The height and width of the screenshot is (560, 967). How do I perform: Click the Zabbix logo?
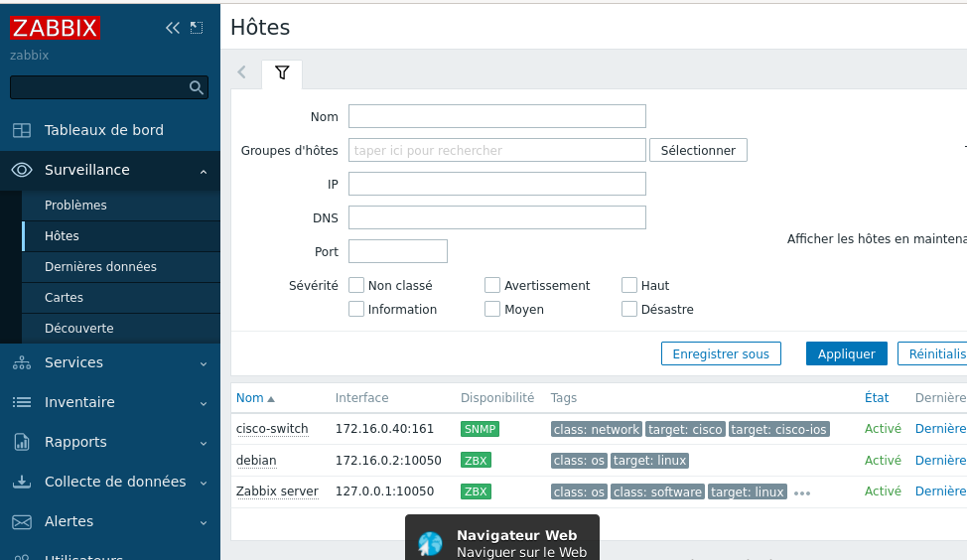click(x=56, y=28)
